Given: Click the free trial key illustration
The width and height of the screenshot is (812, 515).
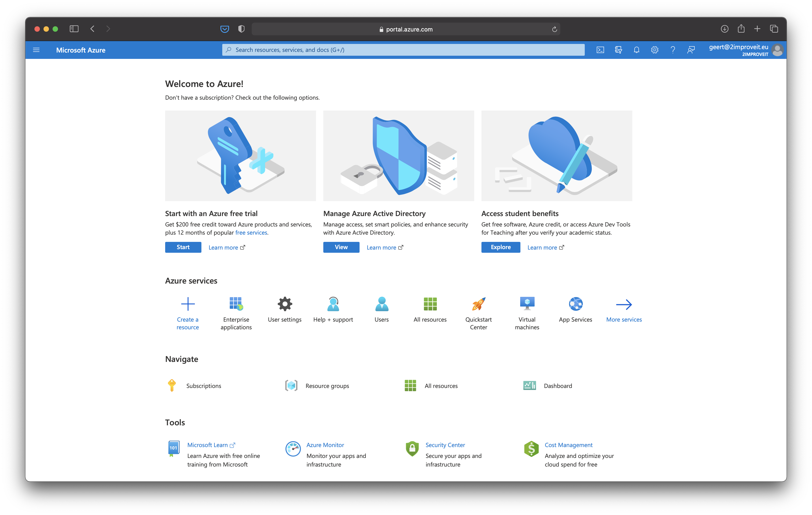Looking at the screenshot, I should tap(240, 156).
